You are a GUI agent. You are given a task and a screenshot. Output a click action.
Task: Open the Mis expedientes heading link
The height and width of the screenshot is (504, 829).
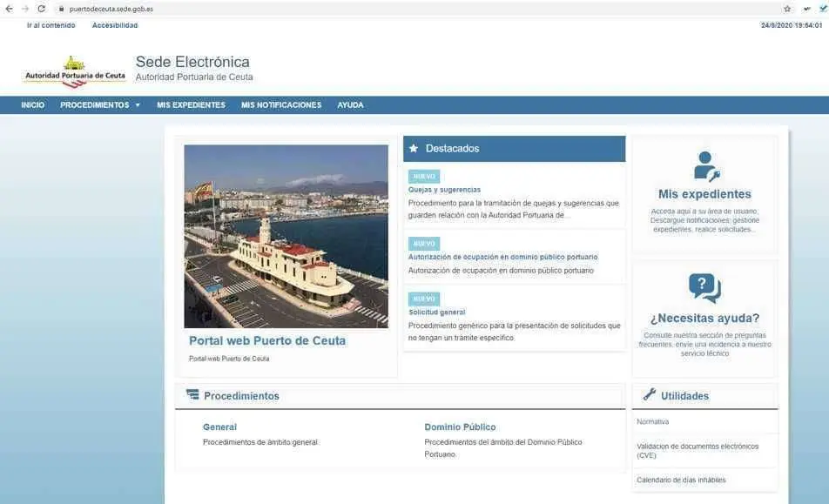coord(704,194)
